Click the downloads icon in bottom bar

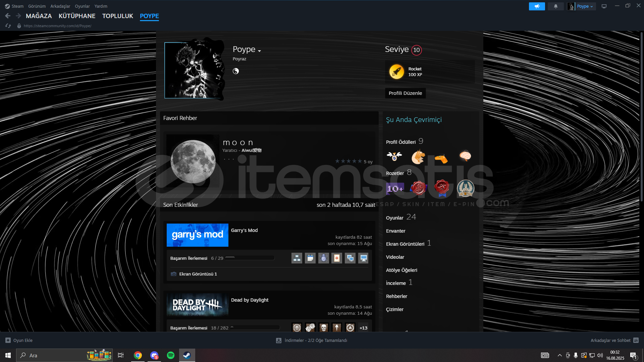(278, 340)
